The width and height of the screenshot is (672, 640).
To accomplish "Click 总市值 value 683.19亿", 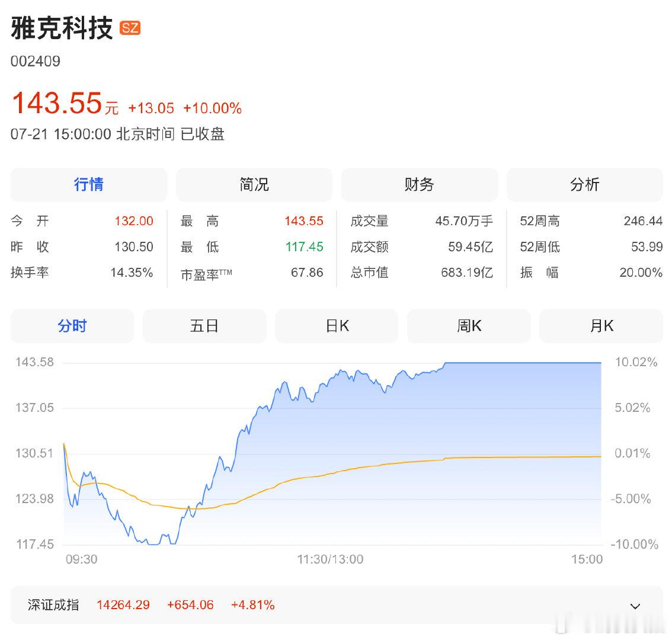I will 467,272.
